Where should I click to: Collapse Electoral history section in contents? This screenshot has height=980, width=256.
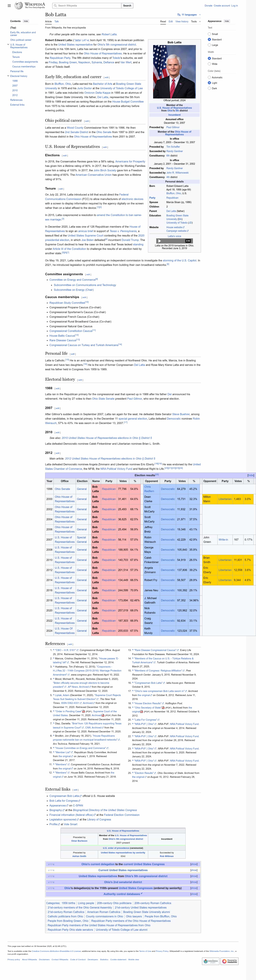8,76
